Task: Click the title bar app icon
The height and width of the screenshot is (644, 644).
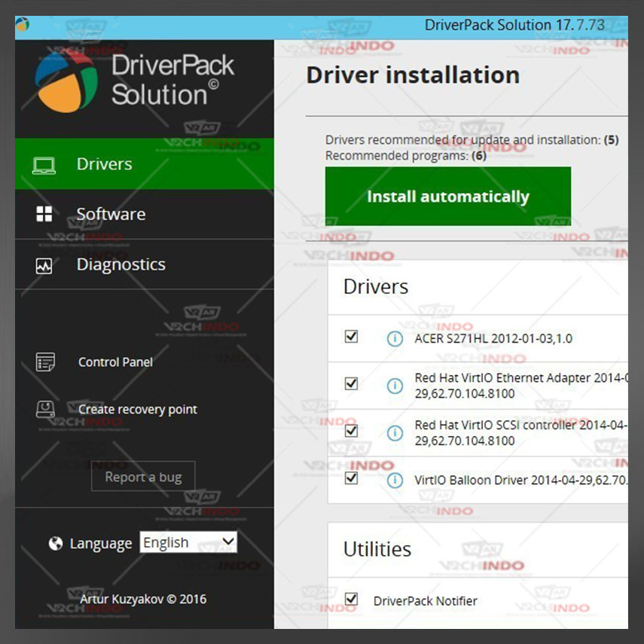Action: (22, 24)
